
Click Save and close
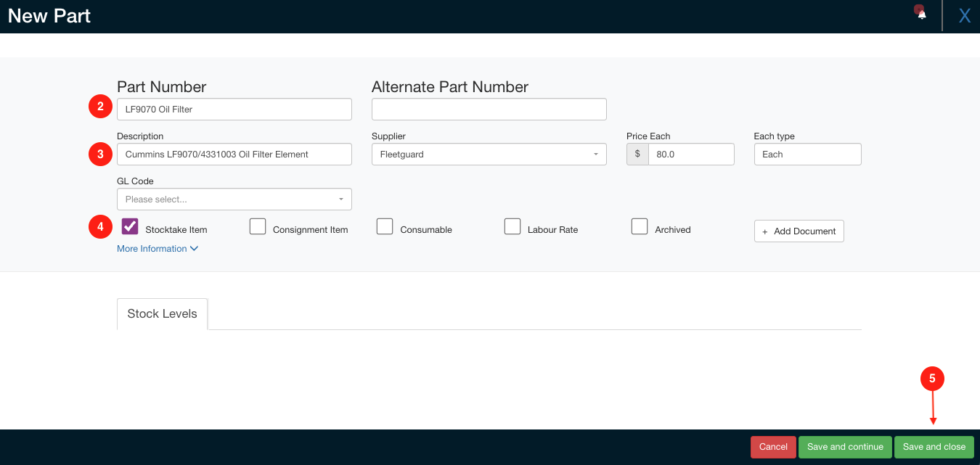coord(934,447)
